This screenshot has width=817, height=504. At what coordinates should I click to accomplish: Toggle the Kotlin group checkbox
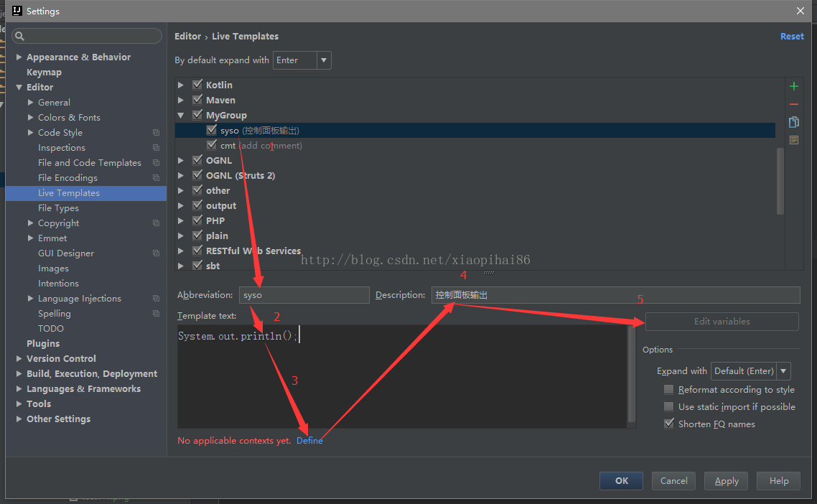(x=197, y=85)
